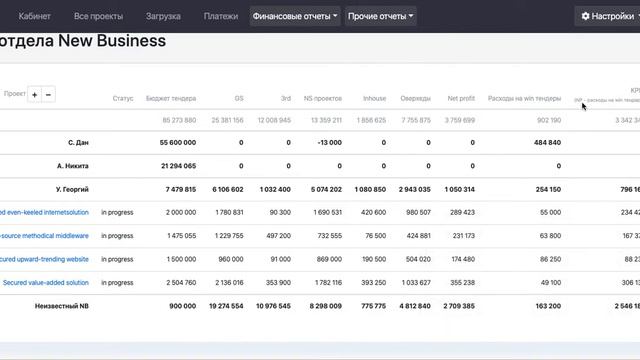Select win tender expenses 484 840

tap(547, 142)
